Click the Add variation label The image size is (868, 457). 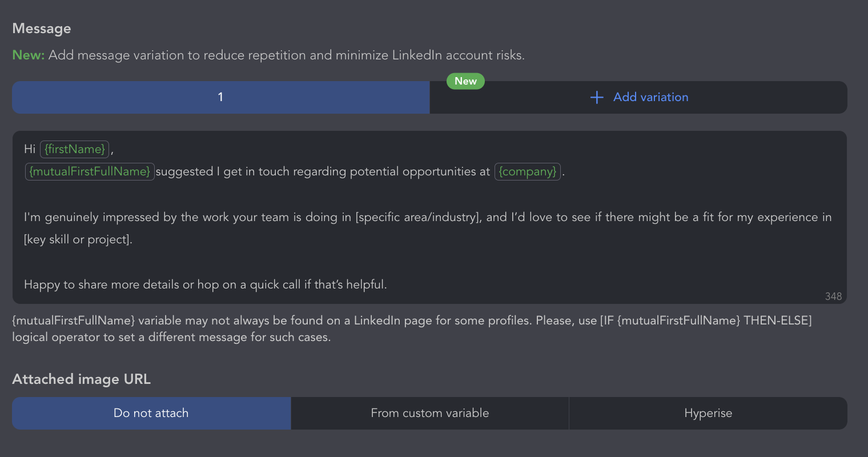650,97
